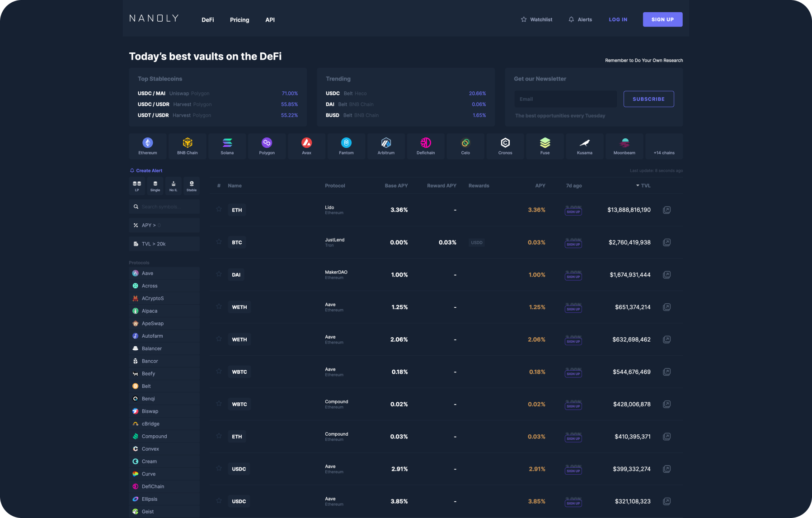Pick the Defichain chain icon
This screenshot has height=518, width=812.
pyautogui.click(x=426, y=146)
